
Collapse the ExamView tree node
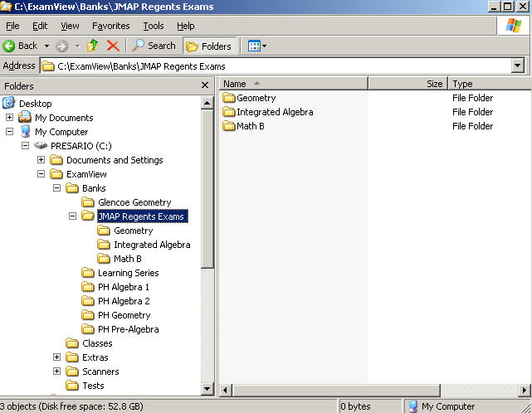point(41,174)
